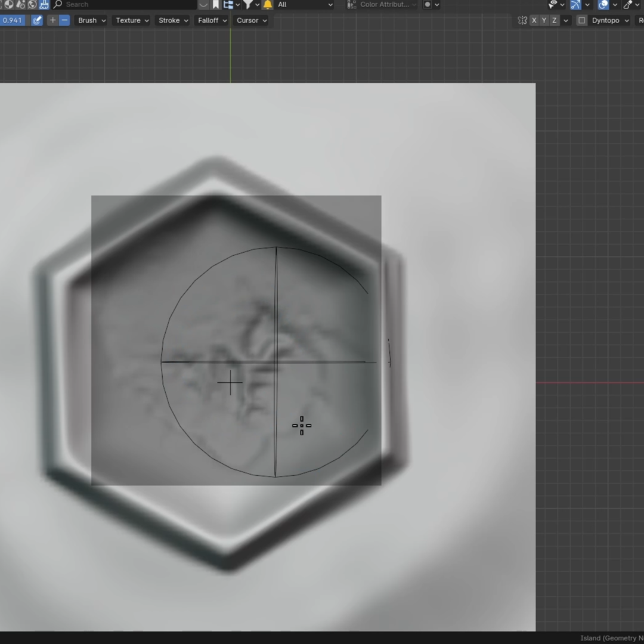
Task: Toggle Y axis symmetry
Action: click(x=544, y=20)
